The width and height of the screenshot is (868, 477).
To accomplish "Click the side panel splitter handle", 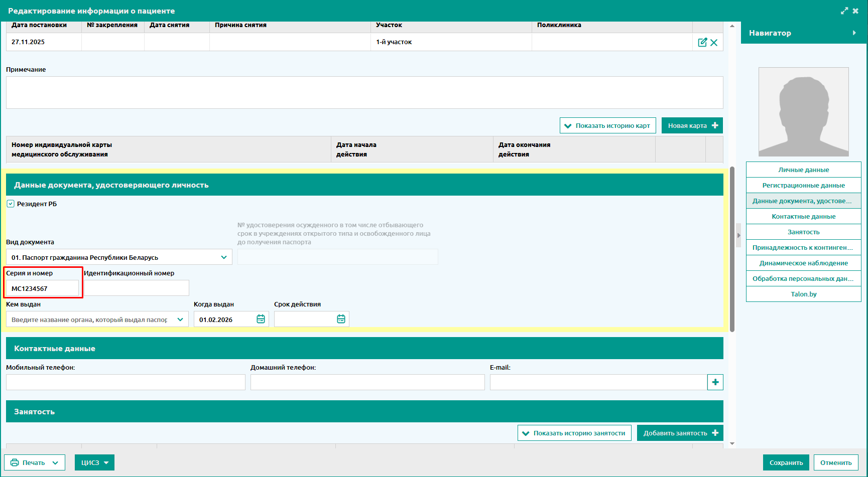I will click(x=738, y=235).
